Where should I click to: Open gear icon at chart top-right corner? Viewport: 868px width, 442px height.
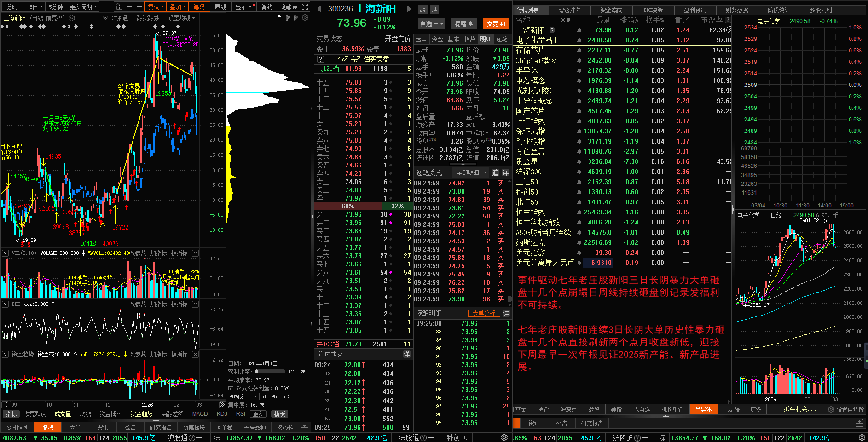pyautogui.click(x=305, y=18)
